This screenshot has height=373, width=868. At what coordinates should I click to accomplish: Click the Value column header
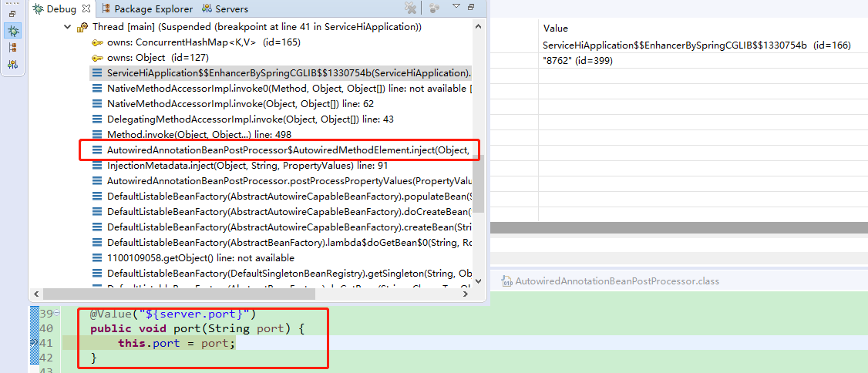tap(556, 29)
